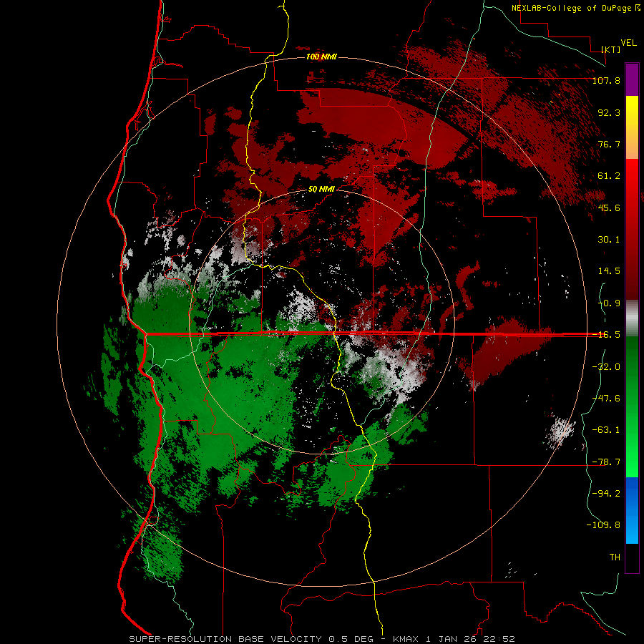Click the 100 NMI range ring label
The image size is (644, 644).
pyautogui.click(x=321, y=57)
